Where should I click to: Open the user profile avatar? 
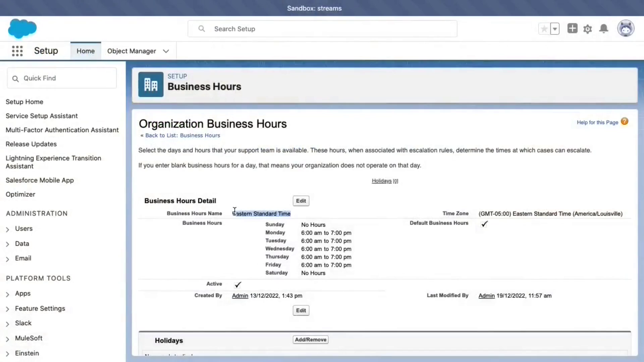point(626,28)
